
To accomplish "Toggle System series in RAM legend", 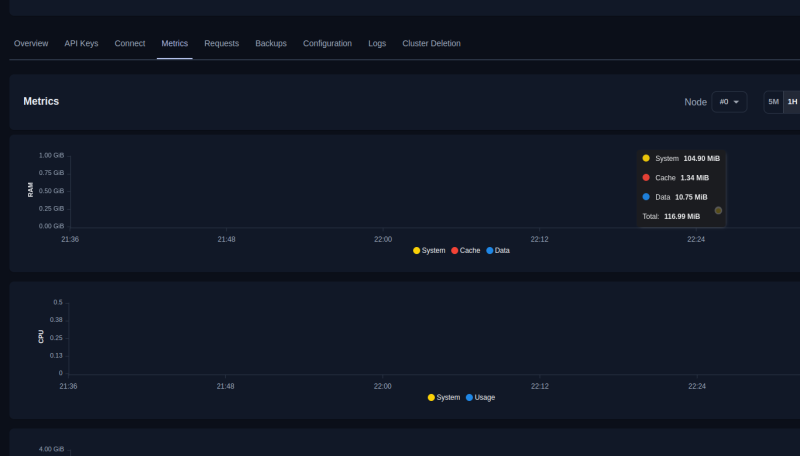I will 429,250.
